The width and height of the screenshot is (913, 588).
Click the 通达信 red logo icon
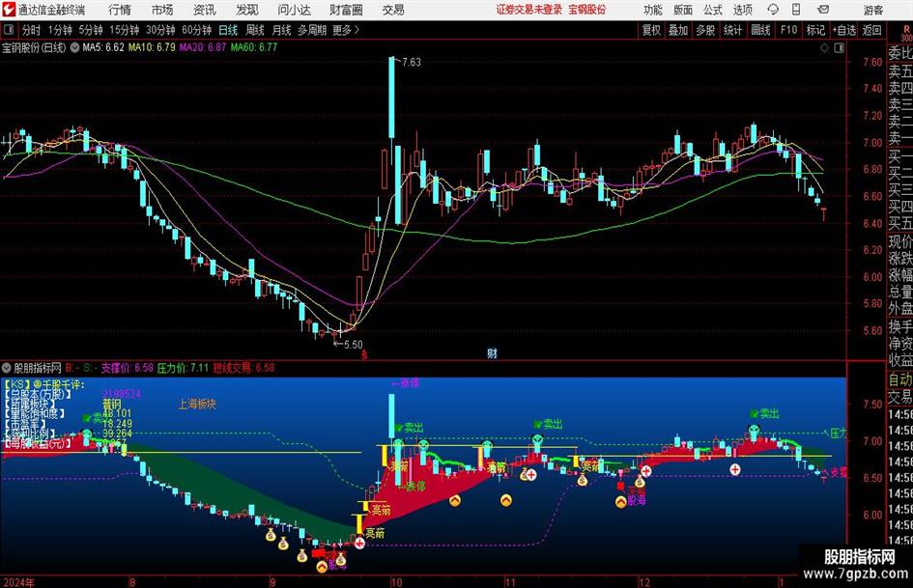9,10
